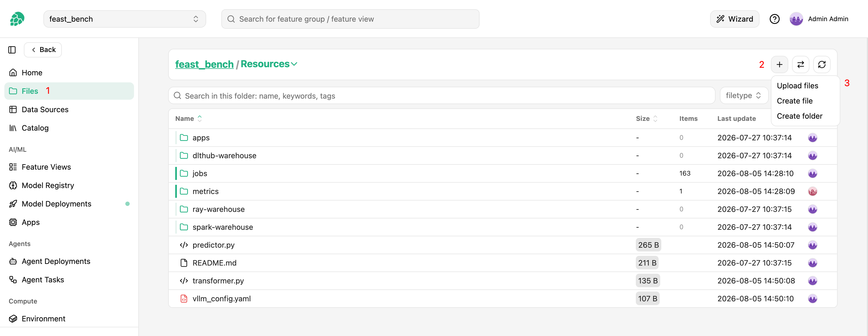Click the Items column header
Viewport: 868px width, 336px height.
tap(688, 118)
